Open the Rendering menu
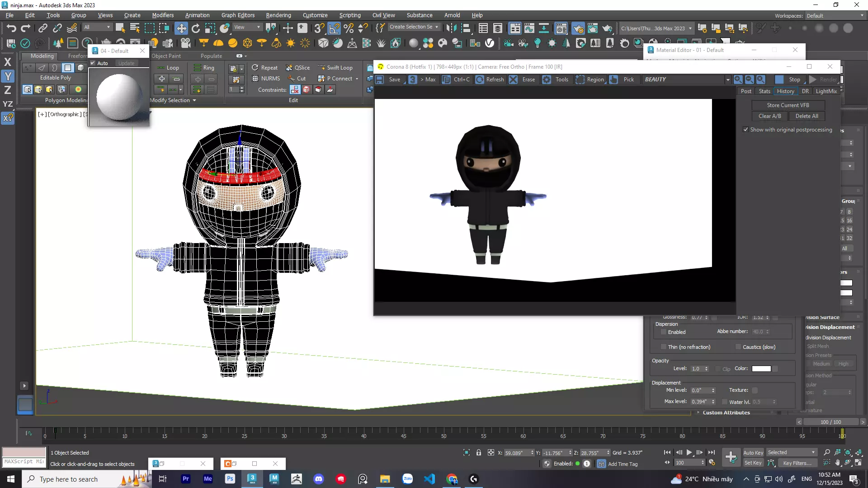Image resolution: width=868 pixels, height=488 pixels. 278,15
